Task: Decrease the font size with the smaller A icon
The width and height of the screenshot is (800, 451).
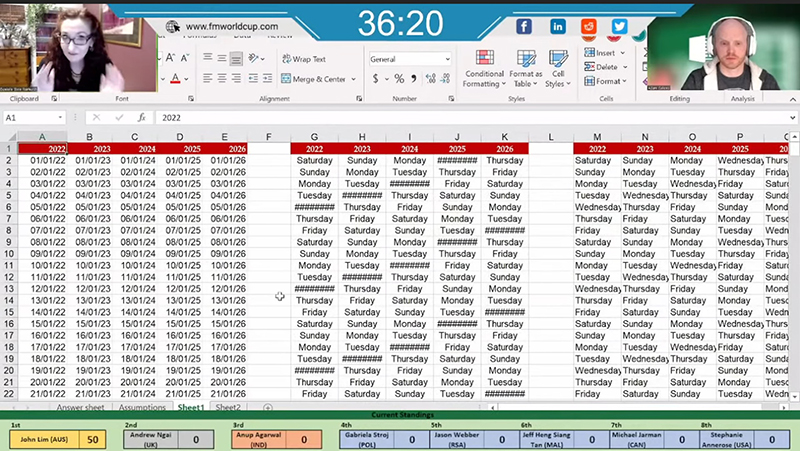Action: coord(185,58)
